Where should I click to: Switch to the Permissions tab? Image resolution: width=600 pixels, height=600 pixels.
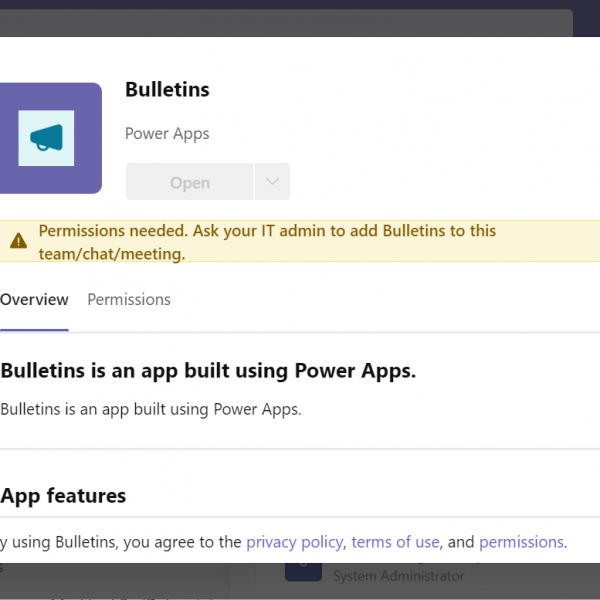(129, 300)
